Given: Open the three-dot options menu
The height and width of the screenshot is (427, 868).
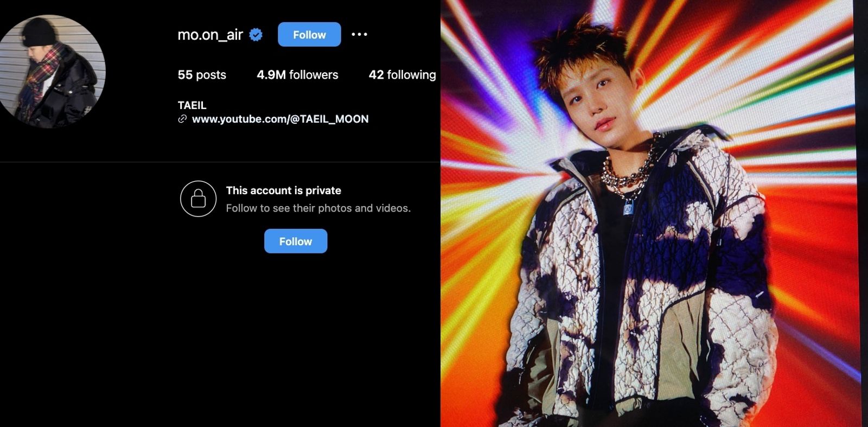Looking at the screenshot, I should point(359,34).
